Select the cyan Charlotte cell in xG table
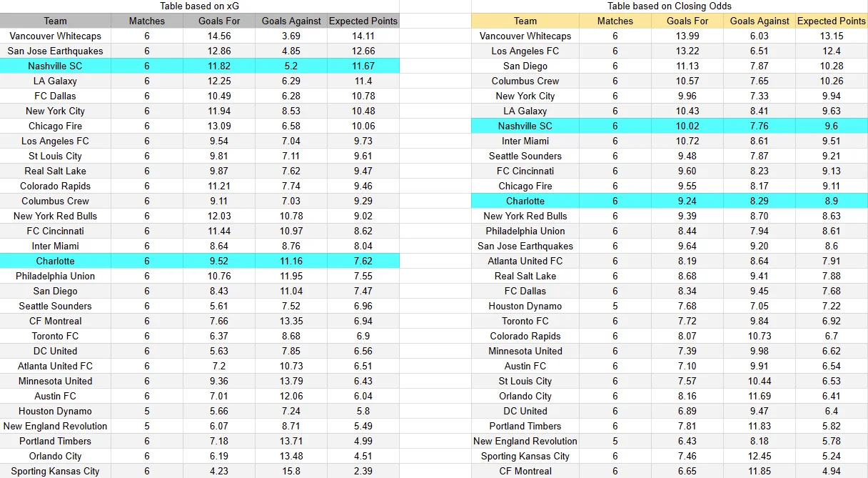868x478 pixels. tap(55, 261)
